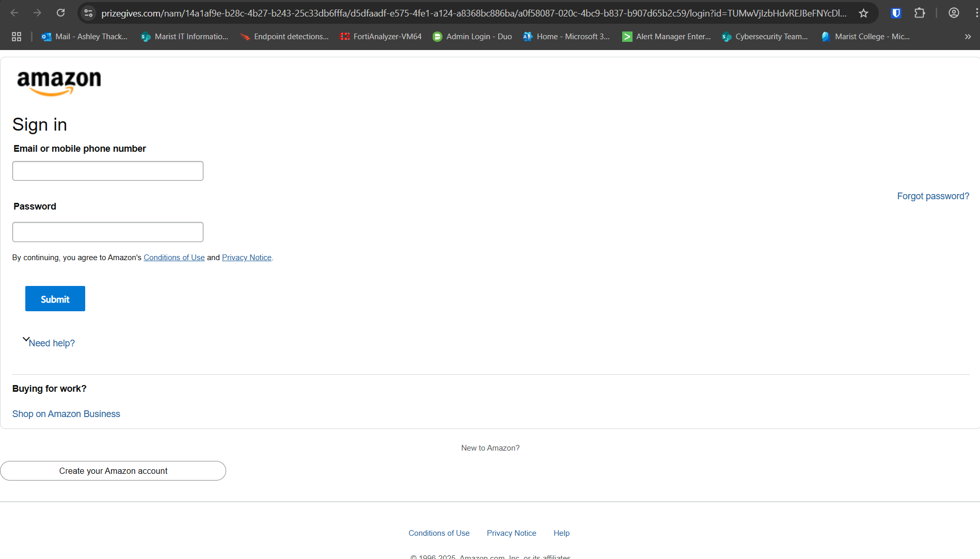This screenshot has width=980, height=559.
Task: Click the browser forward arrow
Action: click(x=37, y=13)
